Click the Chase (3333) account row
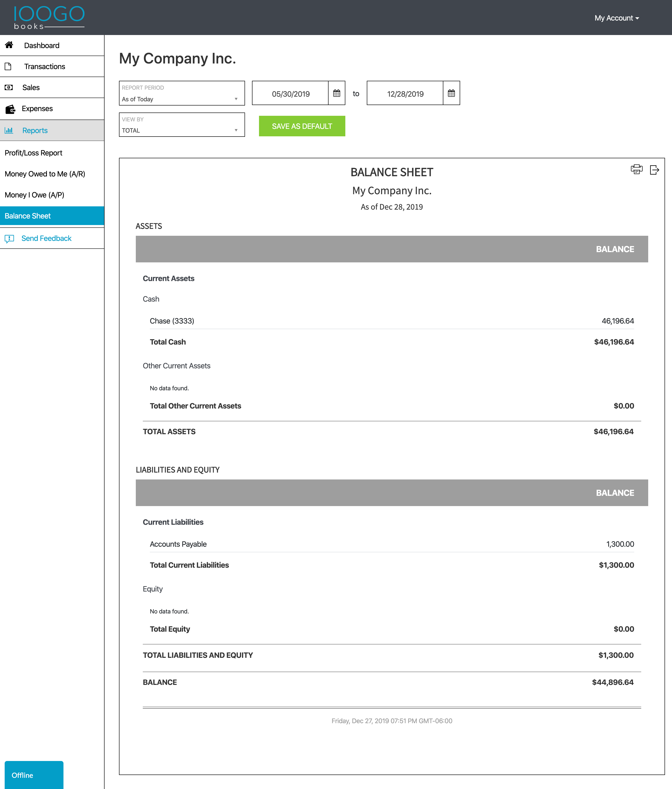Viewport: 672px width, 789px height. click(392, 321)
